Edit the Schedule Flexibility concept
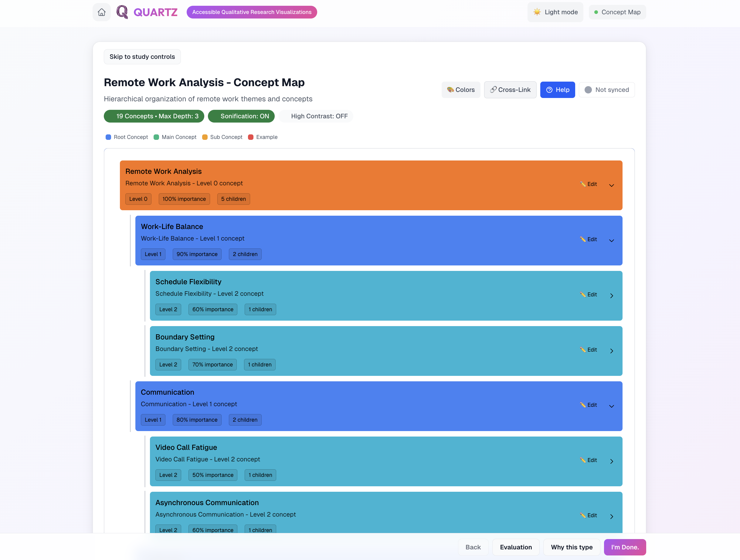Image resolution: width=740 pixels, height=560 pixels. [589, 294]
